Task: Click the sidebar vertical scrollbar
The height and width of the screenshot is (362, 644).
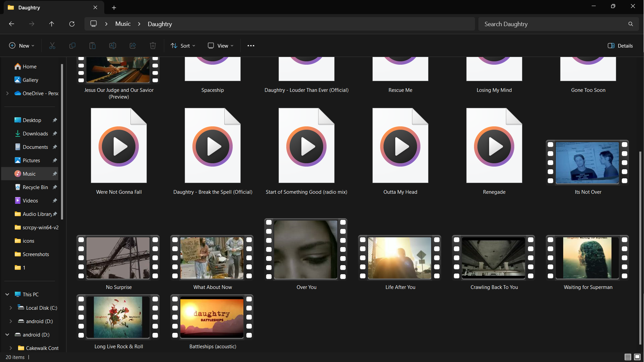Action: [x=62, y=142]
